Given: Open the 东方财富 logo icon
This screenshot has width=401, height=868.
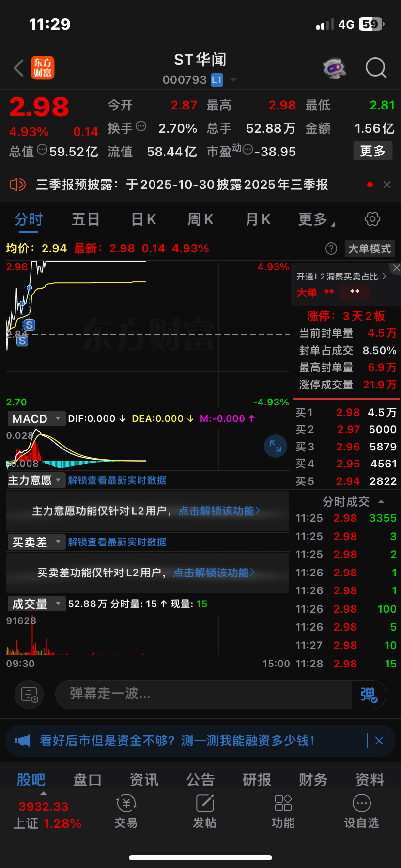Looking at the screenshot, I should 43,68.
